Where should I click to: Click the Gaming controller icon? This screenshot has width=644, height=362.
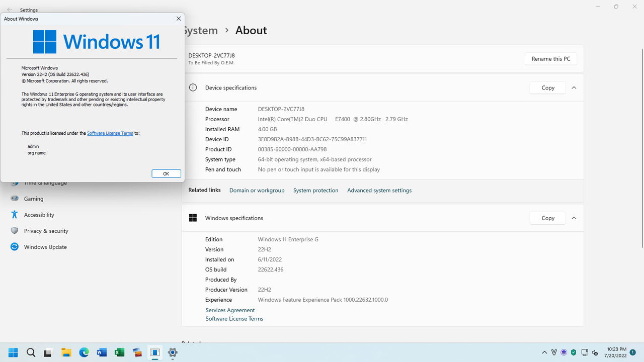point(15,199)
